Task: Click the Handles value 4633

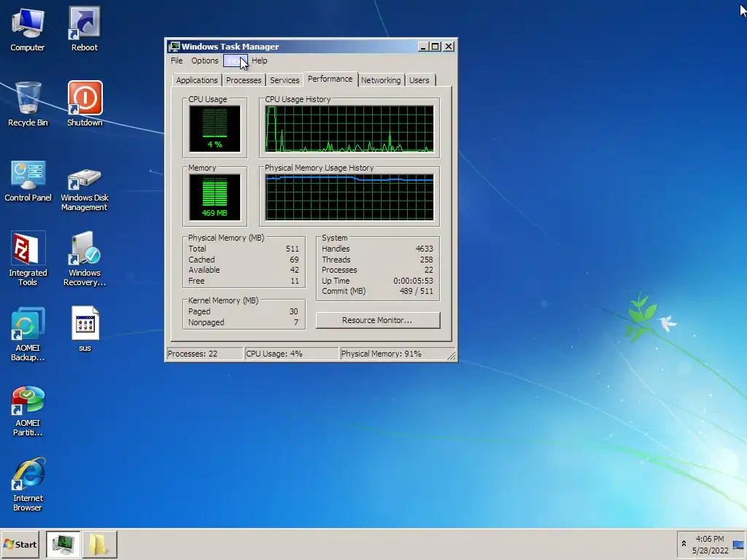Action: click(x=424, y=249)
